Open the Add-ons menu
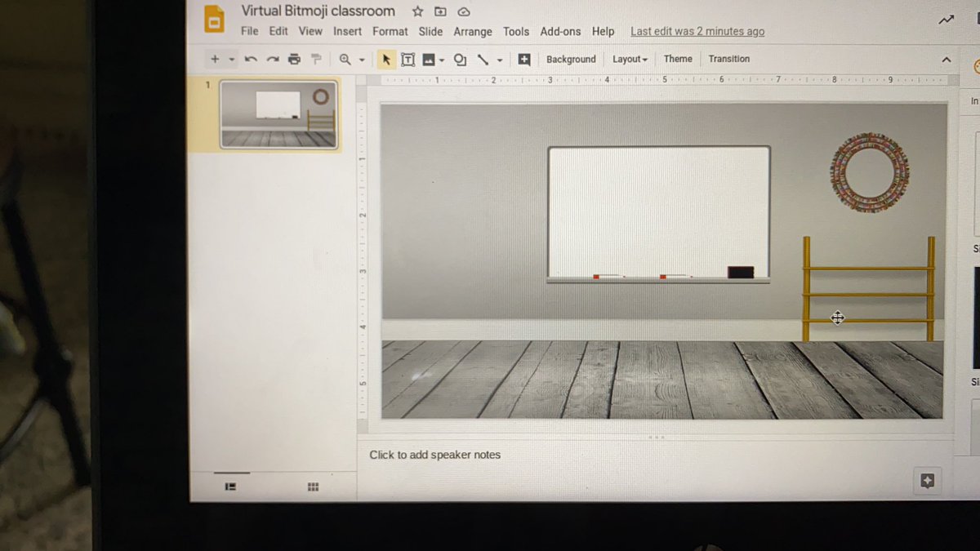Image resolution: width=980 pixels, height=551 pixels. click(560, 31)
